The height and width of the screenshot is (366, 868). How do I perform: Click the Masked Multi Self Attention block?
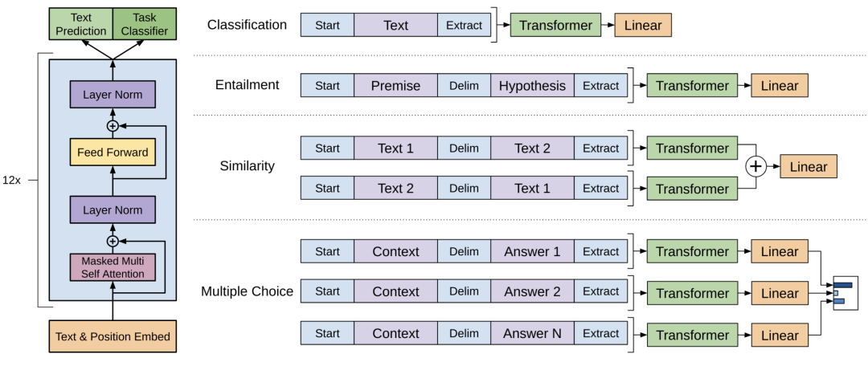[x=113, y=267]
